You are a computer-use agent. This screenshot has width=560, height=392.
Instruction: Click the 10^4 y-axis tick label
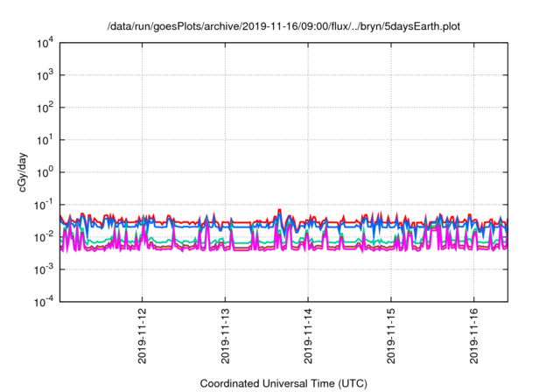tap(44, 43)
